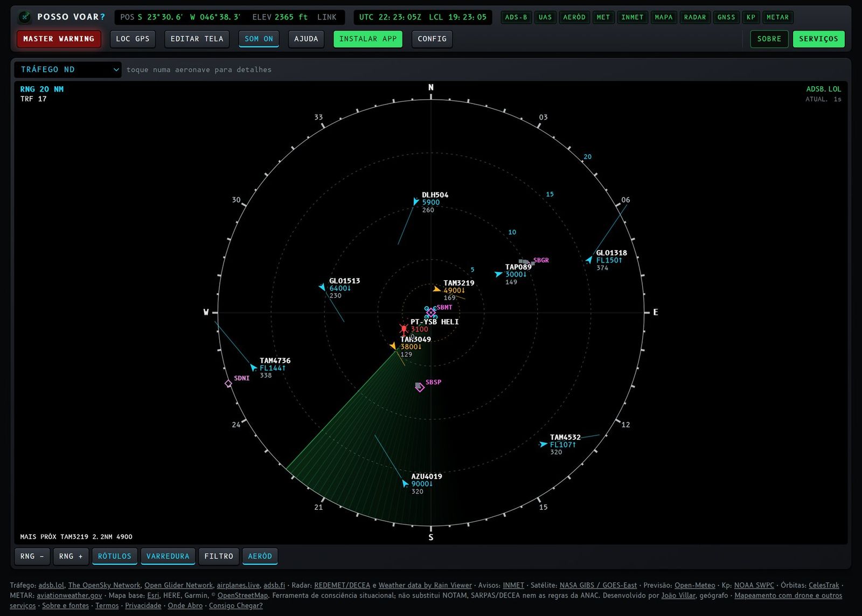Toggle RÓTULOS labels display
This screenshot has height=616, width=862.
coord(115,556)
